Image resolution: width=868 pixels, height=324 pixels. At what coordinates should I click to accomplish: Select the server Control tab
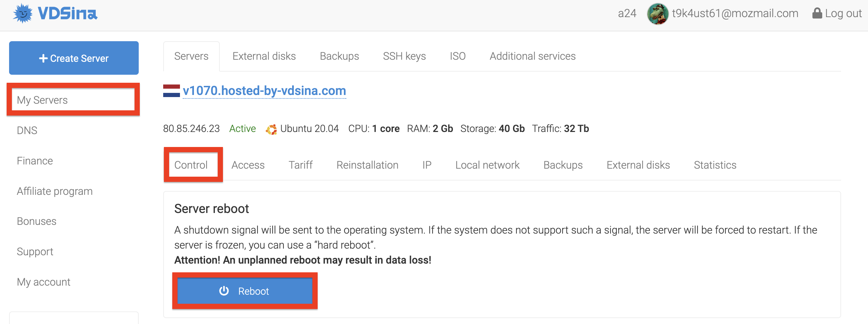[x=191, y=165]
